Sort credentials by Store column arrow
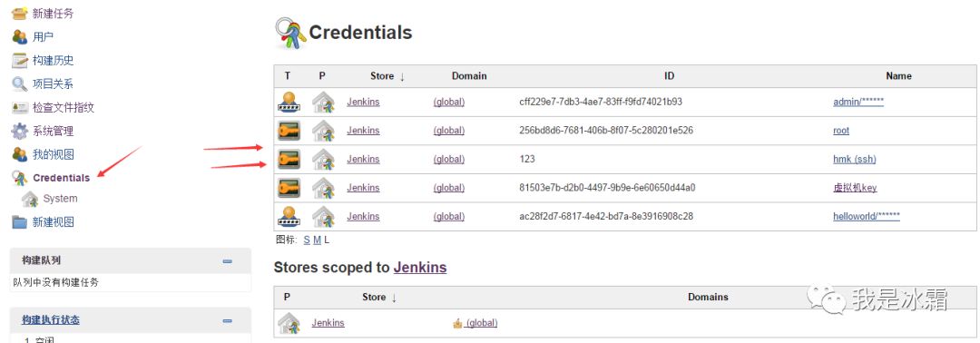This screenshot has height=343, width=980. click(402, 76)
